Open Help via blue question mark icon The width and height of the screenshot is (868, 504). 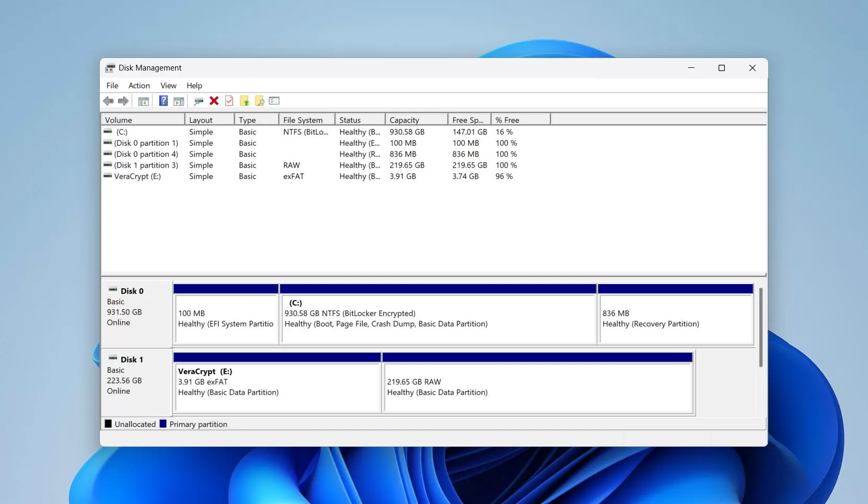click(x=164, y=101)
